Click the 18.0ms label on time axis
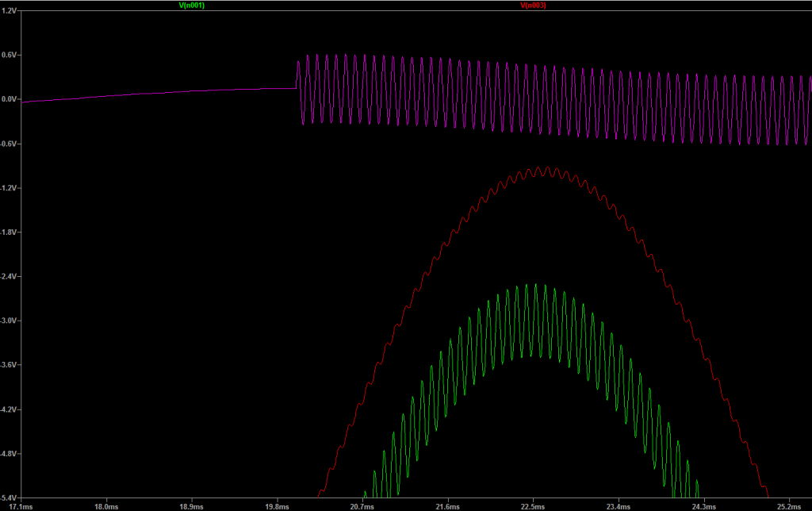The width and height of the screenshot is (812, 511). point(106,505)
